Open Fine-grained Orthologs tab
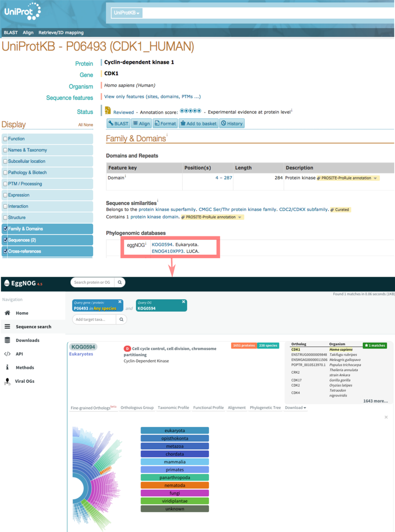Image resolution: width=395 pixels, height=532 pixels. click(x=93, y=408)
